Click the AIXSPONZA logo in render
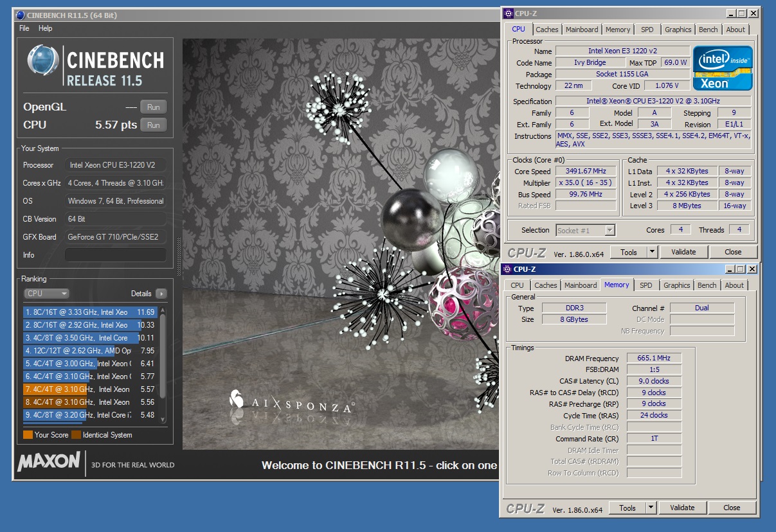 click(291, 403)
